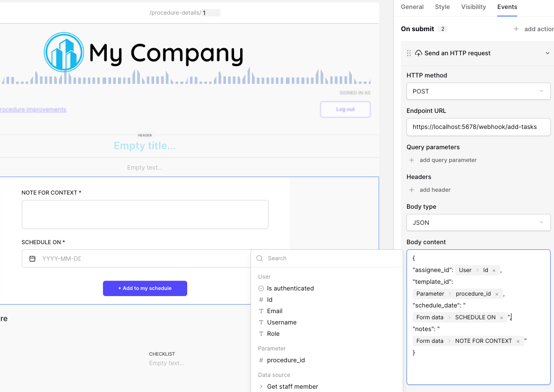
Task: Click the Endpoint URL input field
Action: (x=478, y=127)
